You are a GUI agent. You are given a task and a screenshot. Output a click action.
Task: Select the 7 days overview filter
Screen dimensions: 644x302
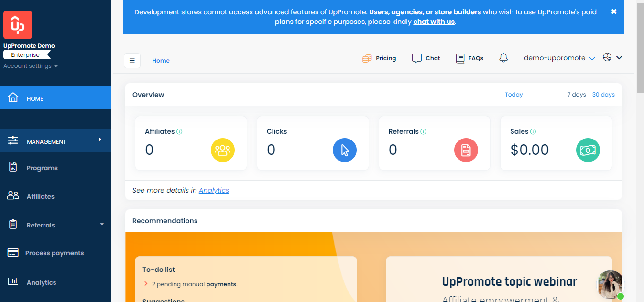577,95
